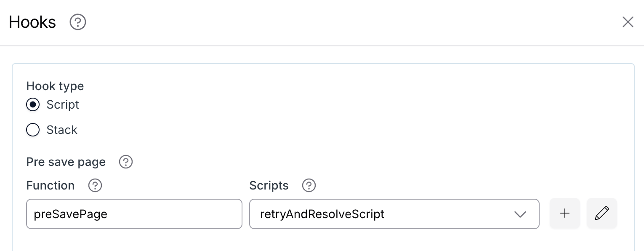
Task: Select the Pre save page section label
Action: (x=66, y=162)
